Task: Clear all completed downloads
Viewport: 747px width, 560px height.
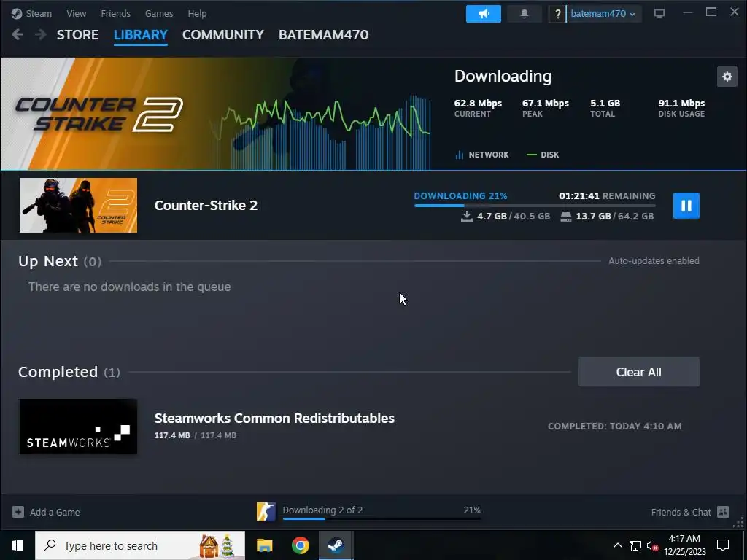Action: click(x=639, y=372)
